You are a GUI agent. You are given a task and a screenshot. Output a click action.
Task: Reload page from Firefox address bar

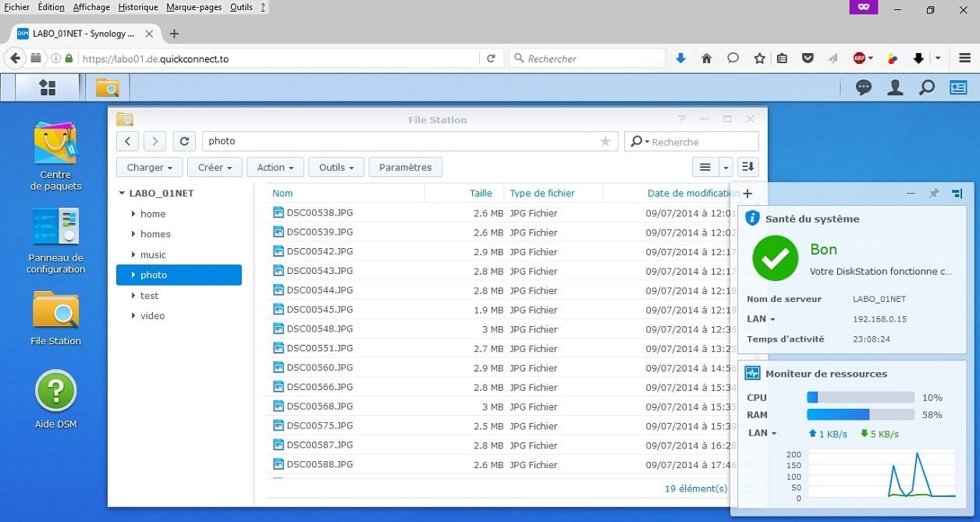(x=491, y=59)
